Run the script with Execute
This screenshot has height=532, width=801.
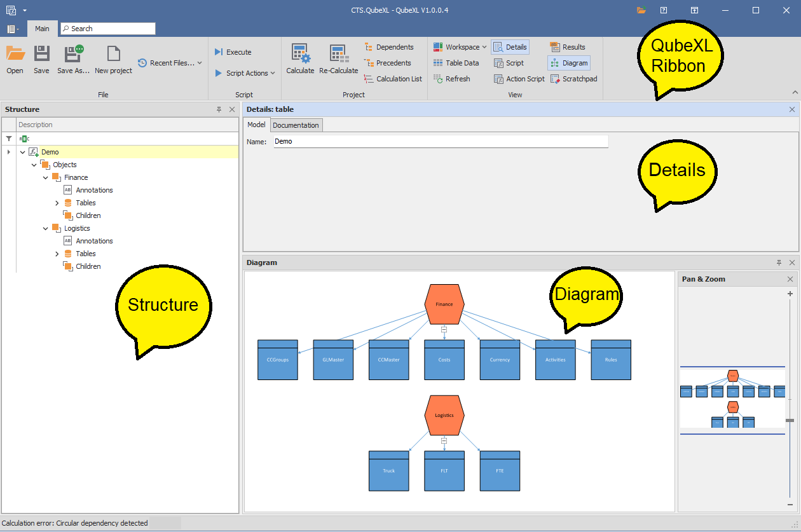(x=233, y=52)
